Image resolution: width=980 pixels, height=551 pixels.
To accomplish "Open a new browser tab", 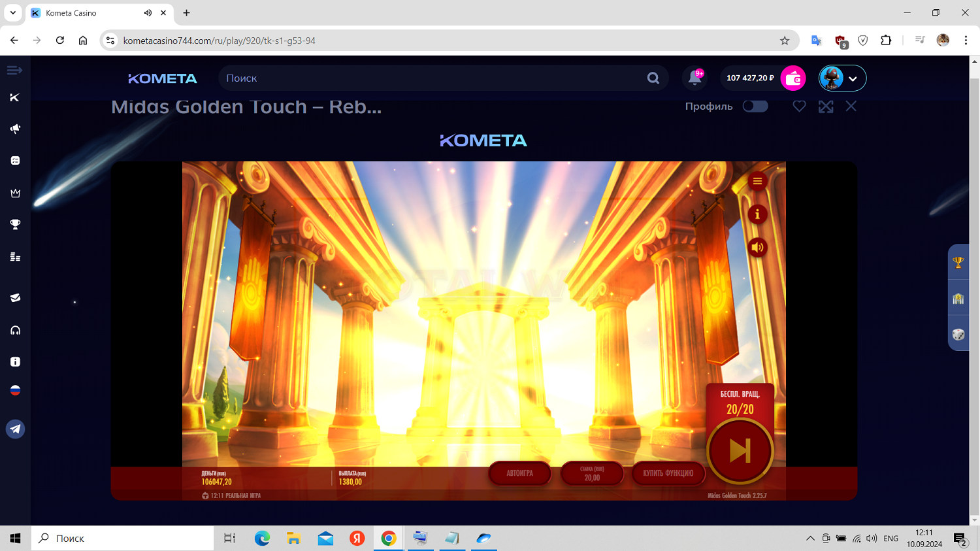I will pyautogui.click(x=187, y=13).
